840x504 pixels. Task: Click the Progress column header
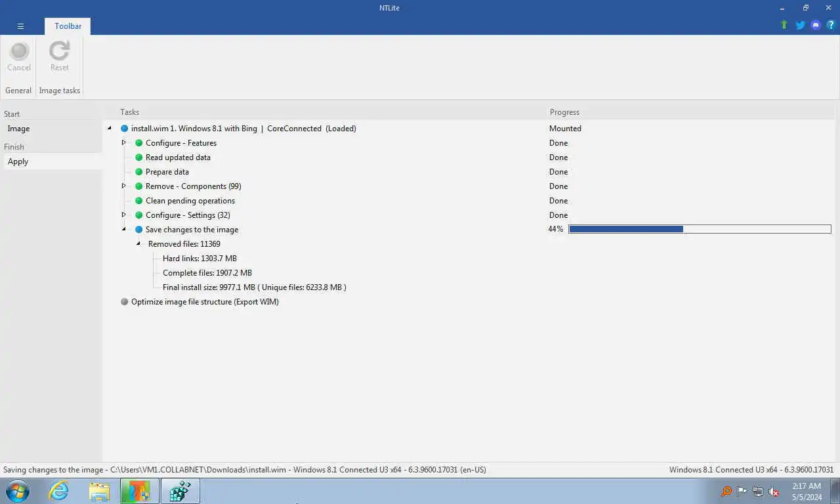click(x=564, y=112)
